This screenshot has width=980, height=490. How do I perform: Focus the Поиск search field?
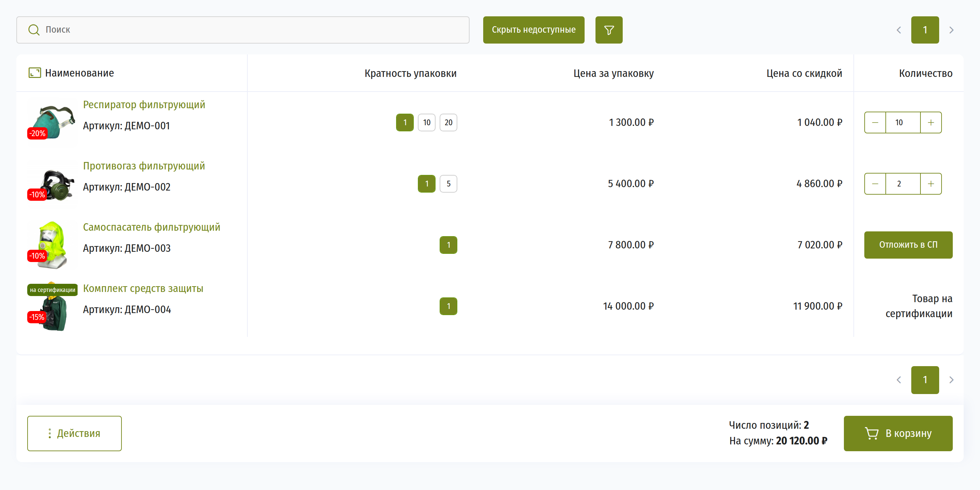point(243,30)
